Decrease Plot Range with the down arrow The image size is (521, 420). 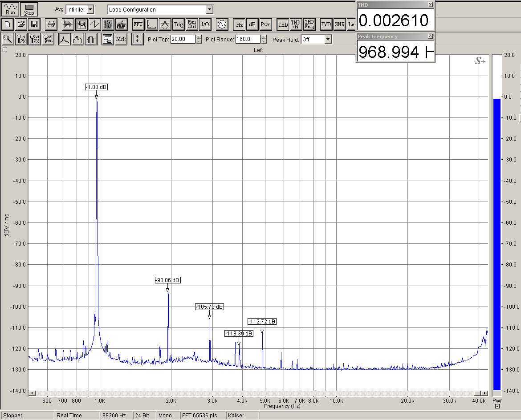coord(264,41)
